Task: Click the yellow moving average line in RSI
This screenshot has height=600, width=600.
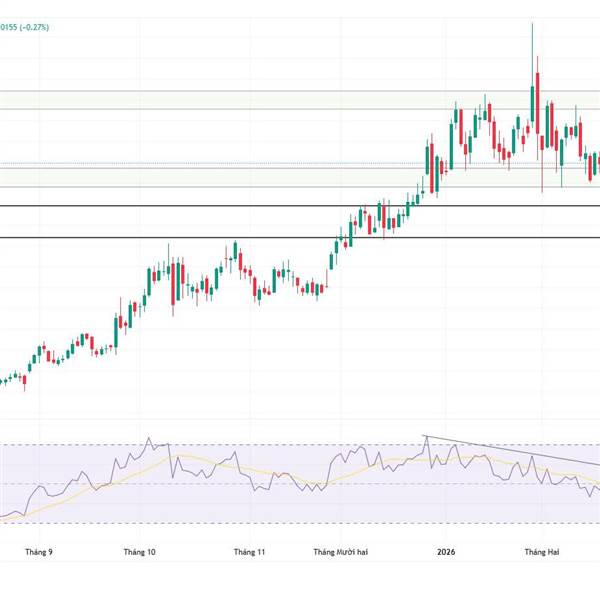Action: (200, 461)
